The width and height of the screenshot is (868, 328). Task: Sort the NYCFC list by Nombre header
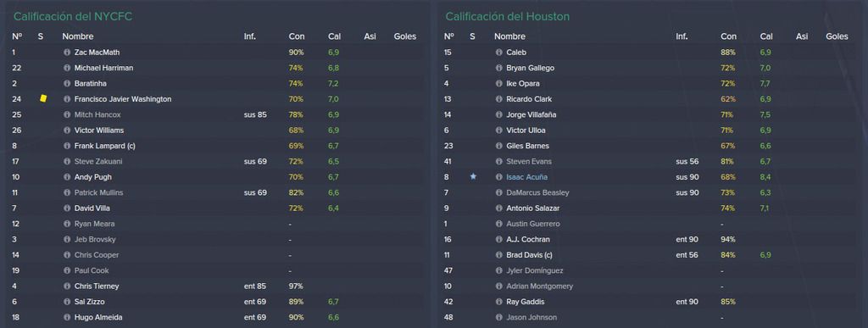(78, 36)
